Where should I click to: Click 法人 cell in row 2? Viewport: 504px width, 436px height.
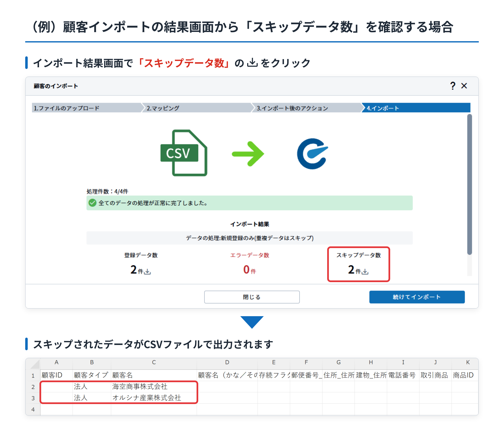[x=92, y=387]
